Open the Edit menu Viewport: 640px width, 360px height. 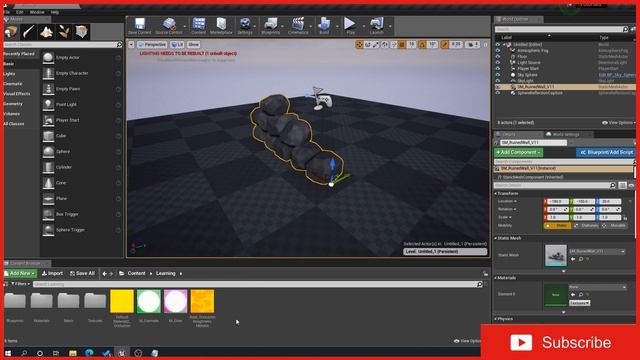19,12
